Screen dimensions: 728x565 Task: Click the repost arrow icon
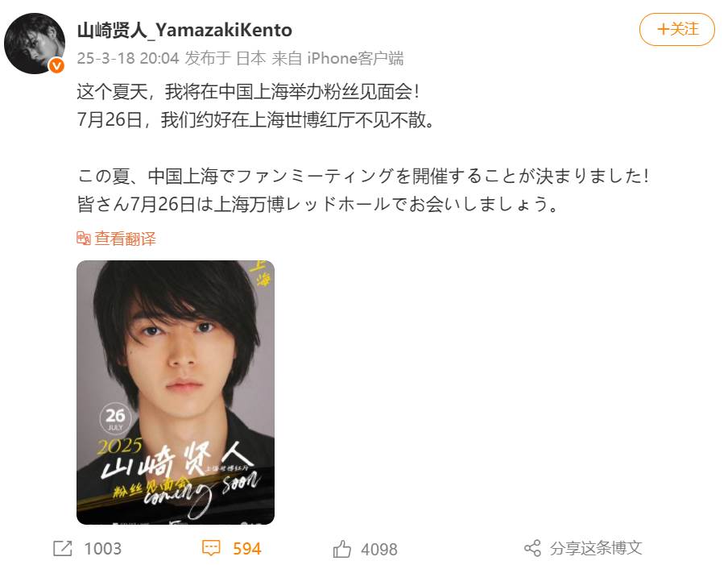pos(63,548)
